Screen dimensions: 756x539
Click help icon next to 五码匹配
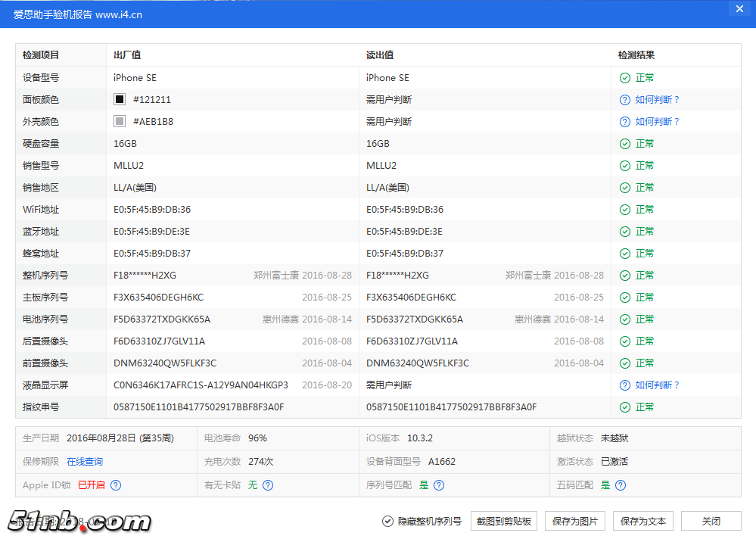click(621, 485)
